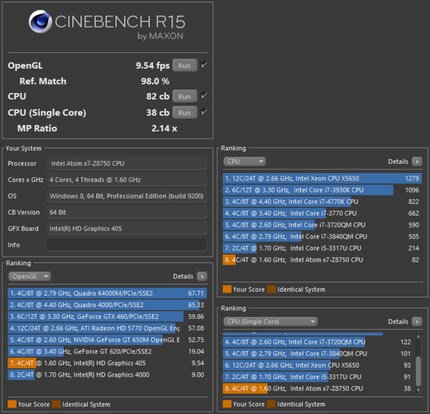
Task: Click the scroll-up arrow in Single Core ranking list
Action: [418, 337]
